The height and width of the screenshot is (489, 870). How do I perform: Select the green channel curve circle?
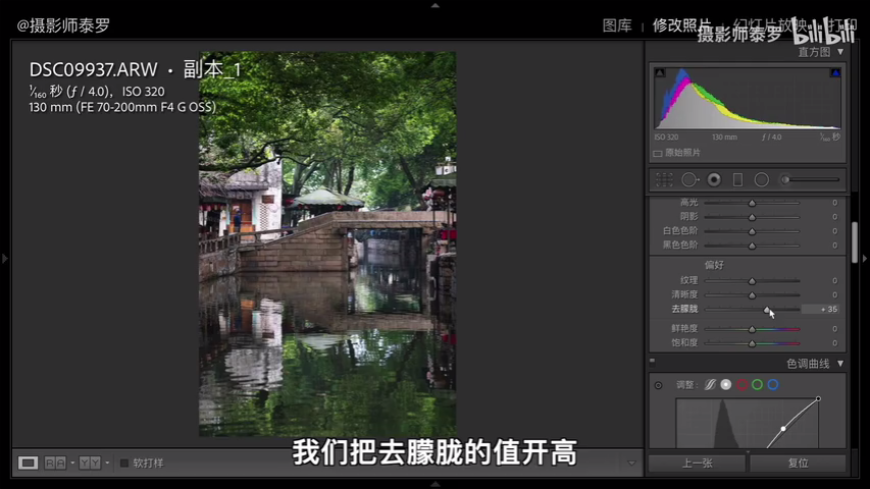(757, 385)
